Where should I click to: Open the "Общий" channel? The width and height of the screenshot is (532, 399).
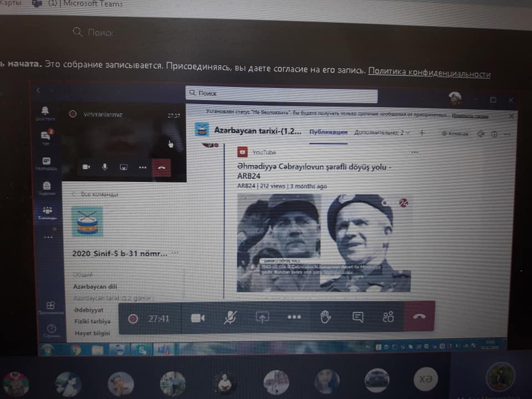83,275
